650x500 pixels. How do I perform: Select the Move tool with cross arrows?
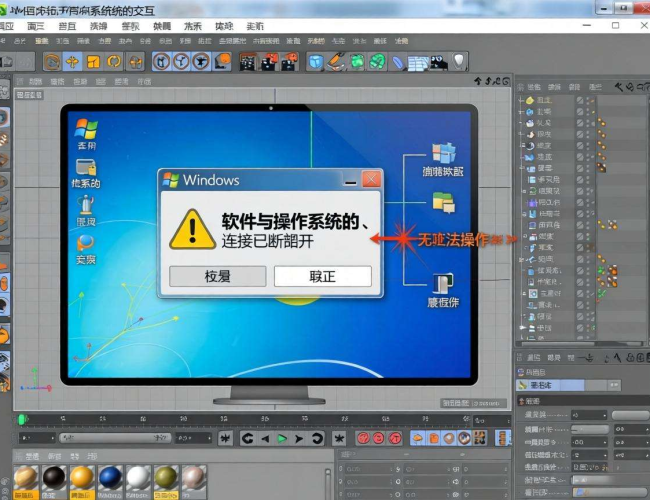tap(73, 62)
